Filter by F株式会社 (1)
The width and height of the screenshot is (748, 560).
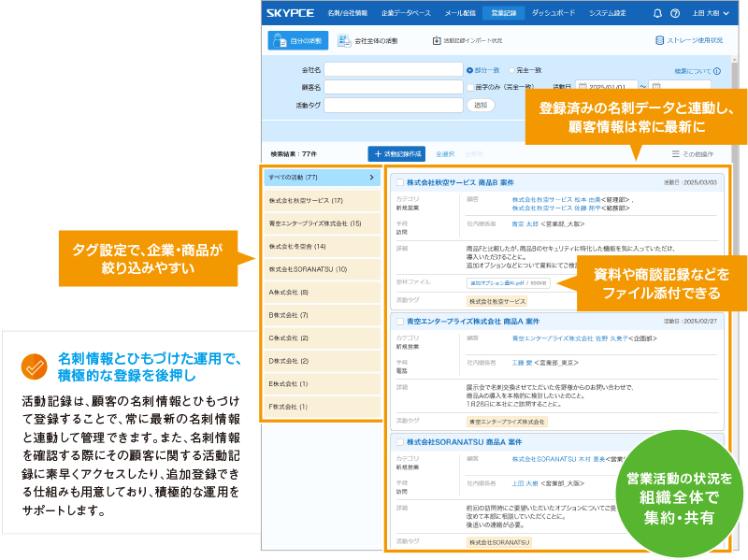(x=322, y=407)
